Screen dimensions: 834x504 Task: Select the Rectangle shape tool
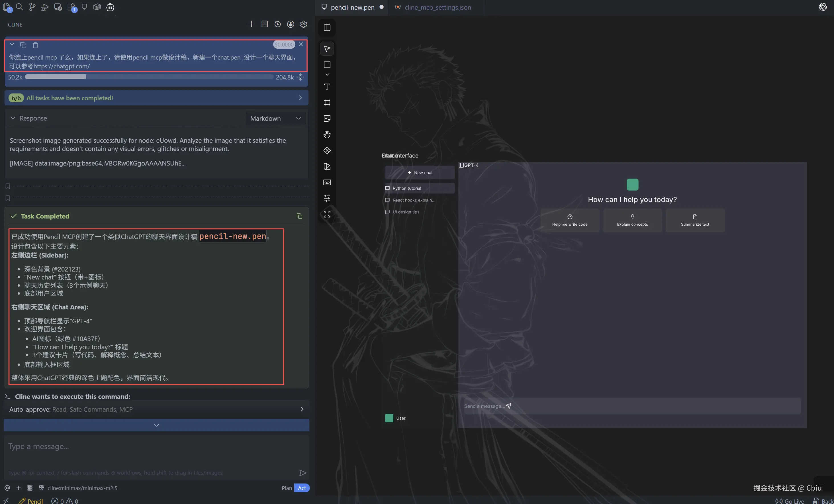point(327,65)
